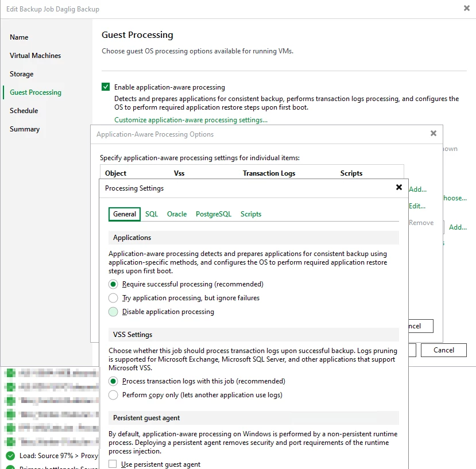Click Remove in Application-Aware Options

421,223
